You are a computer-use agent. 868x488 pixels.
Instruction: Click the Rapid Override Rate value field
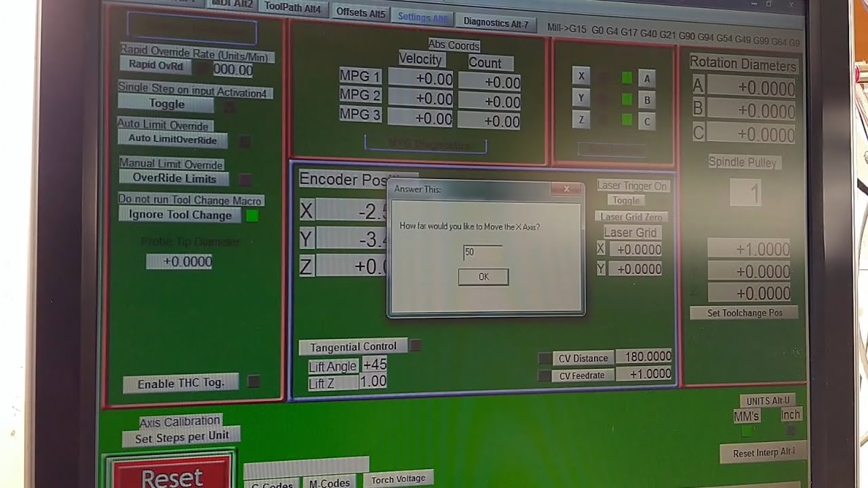click(x=233, y=70)
